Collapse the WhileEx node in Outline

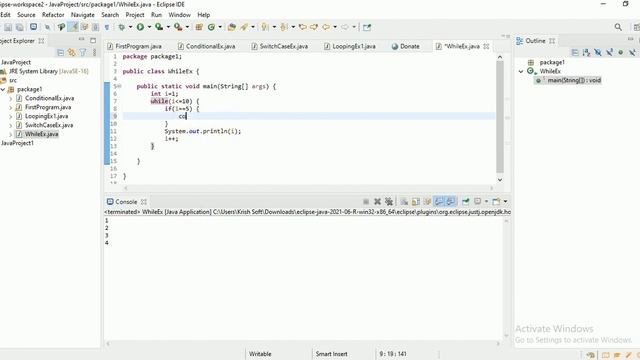click(x=521, y=71)
